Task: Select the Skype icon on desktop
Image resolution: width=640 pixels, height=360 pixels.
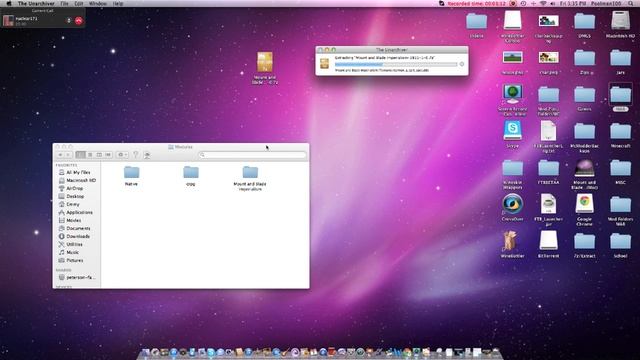Action: tap(512, 131)
